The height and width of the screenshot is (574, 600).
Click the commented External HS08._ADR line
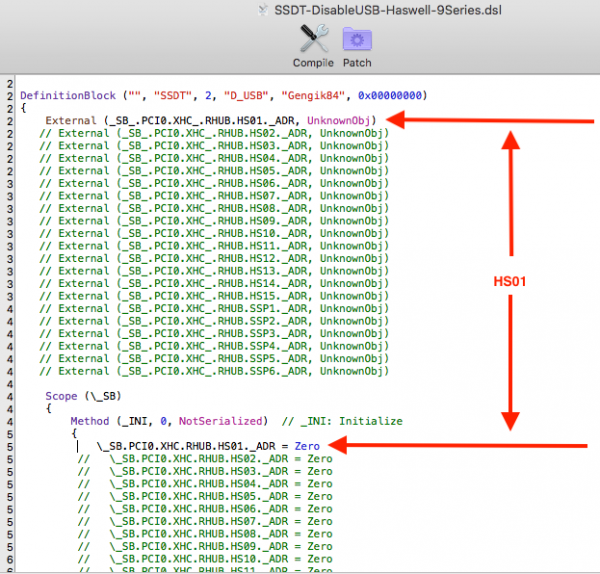point(214,208)
